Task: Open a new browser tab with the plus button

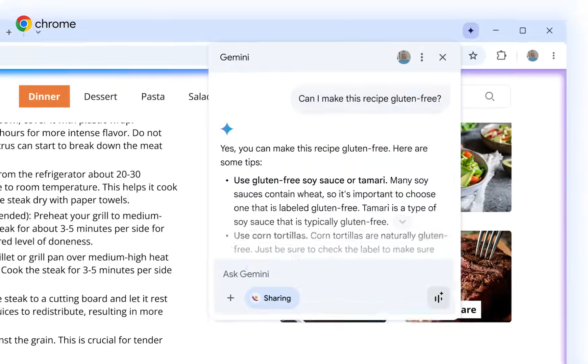Action: [9, 32]
